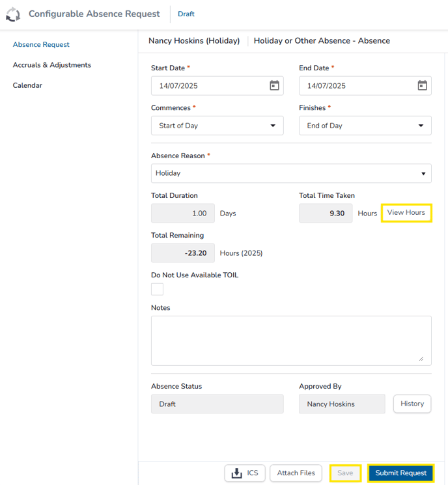
Task: Select Absence Request in sidebar
Action: click(x=41, y=44)
